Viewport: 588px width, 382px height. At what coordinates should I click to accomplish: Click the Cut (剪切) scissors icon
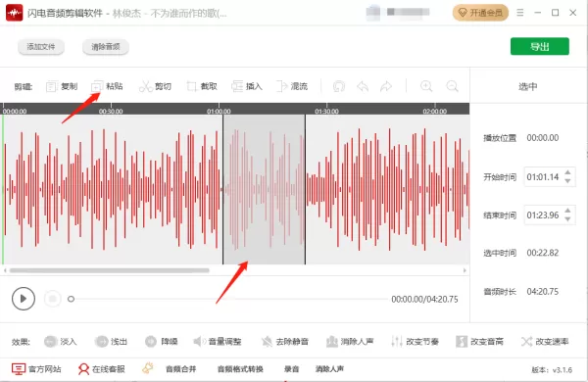(x=145, y=86)
